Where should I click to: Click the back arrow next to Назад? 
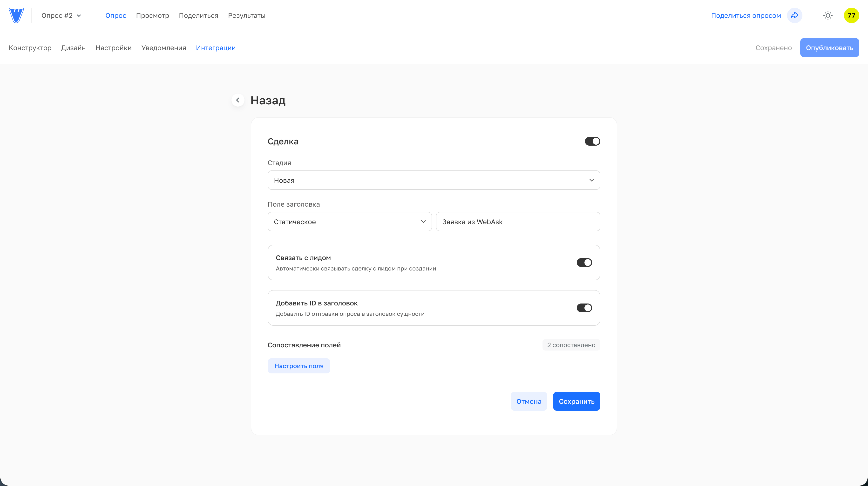[x=238, y=100]
